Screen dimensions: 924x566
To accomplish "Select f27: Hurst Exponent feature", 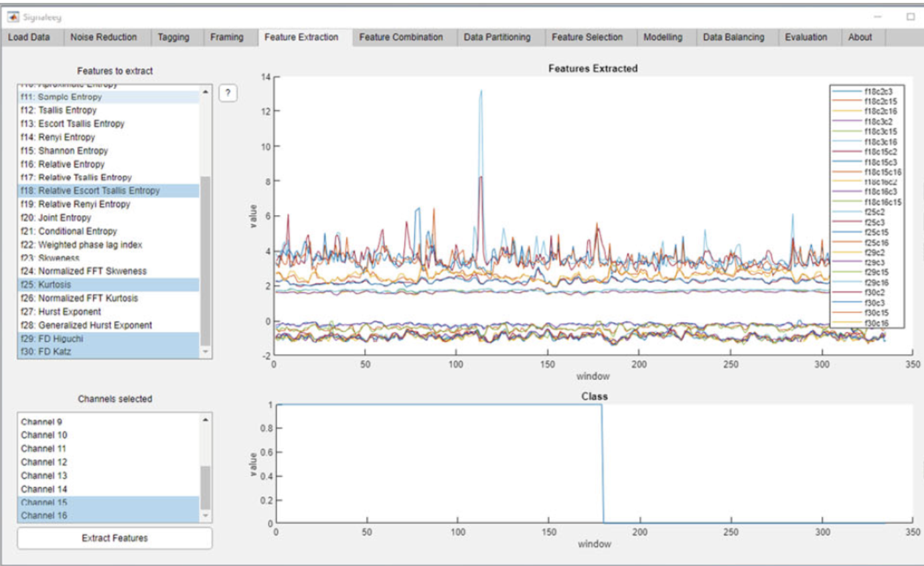I will click(108, 312).
